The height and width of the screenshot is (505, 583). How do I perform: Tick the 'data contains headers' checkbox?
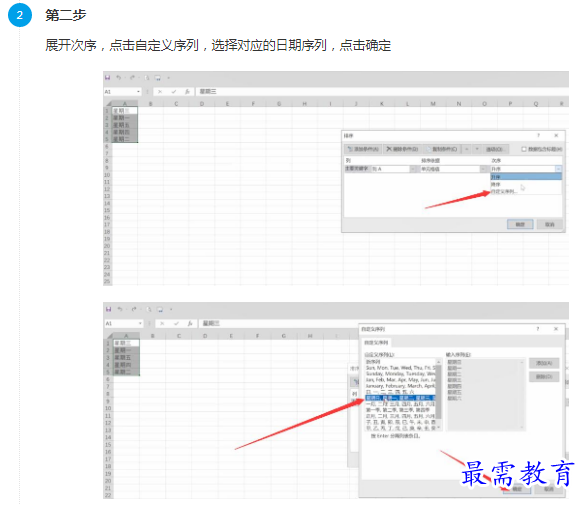pos(524,149)
